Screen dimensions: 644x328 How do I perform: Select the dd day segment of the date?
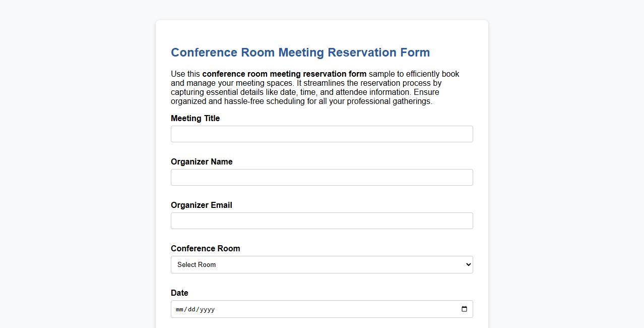click(x=192, y=309)
